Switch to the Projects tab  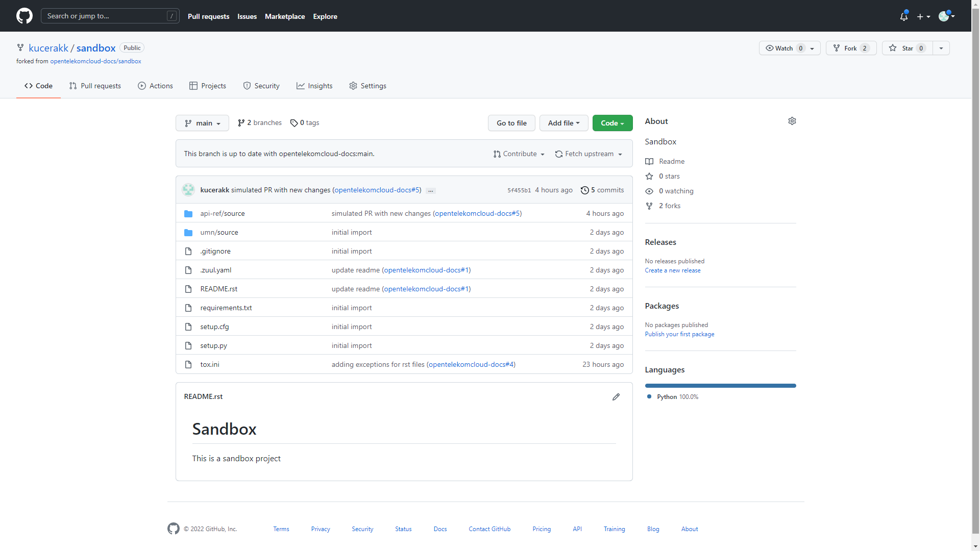click(x=207, y=86)
